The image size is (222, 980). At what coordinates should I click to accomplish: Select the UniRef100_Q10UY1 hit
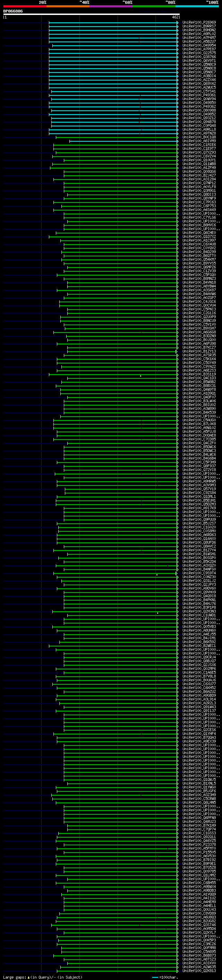click(x=199, y=160)
